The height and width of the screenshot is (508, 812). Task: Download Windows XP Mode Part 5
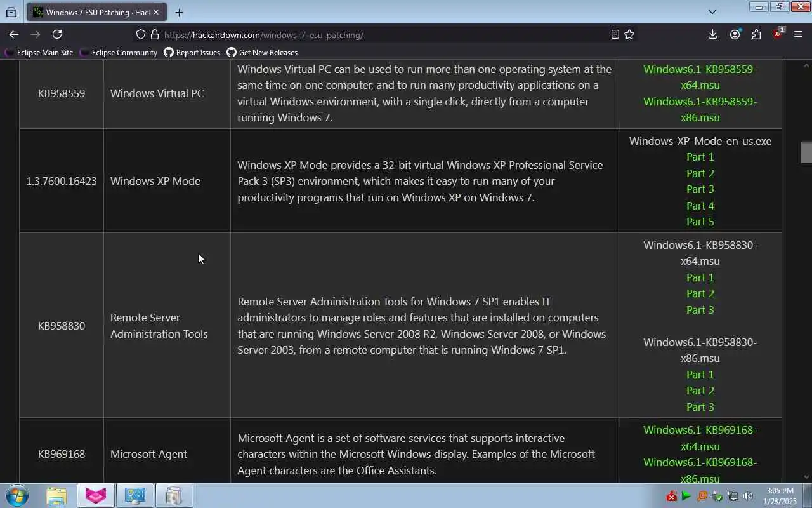click(700, 222)
